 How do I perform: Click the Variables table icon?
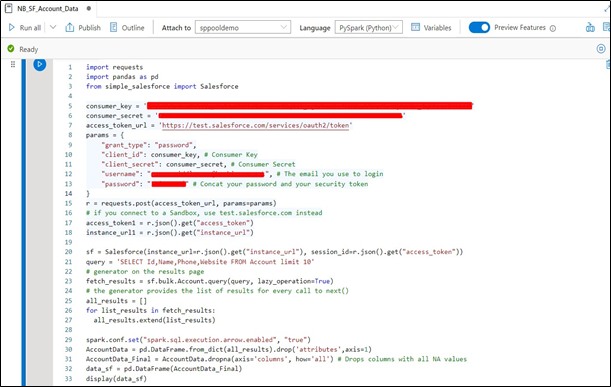pos(416,27)
